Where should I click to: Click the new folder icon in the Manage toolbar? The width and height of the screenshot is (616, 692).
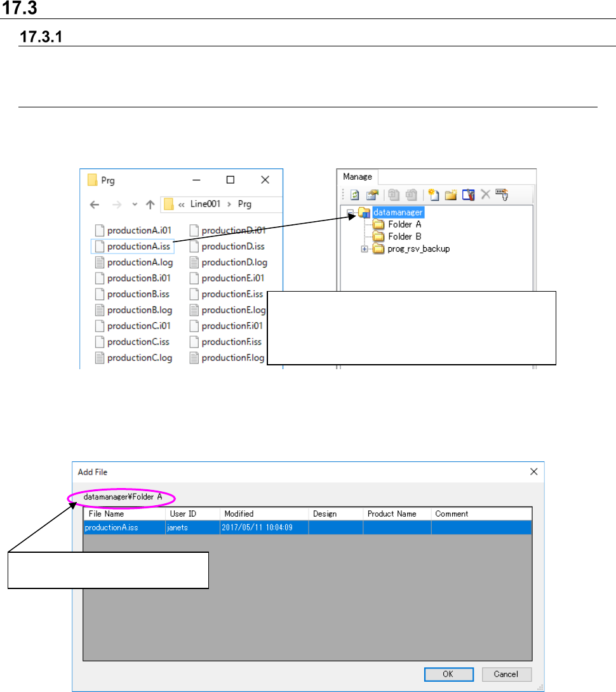[451, 194]
